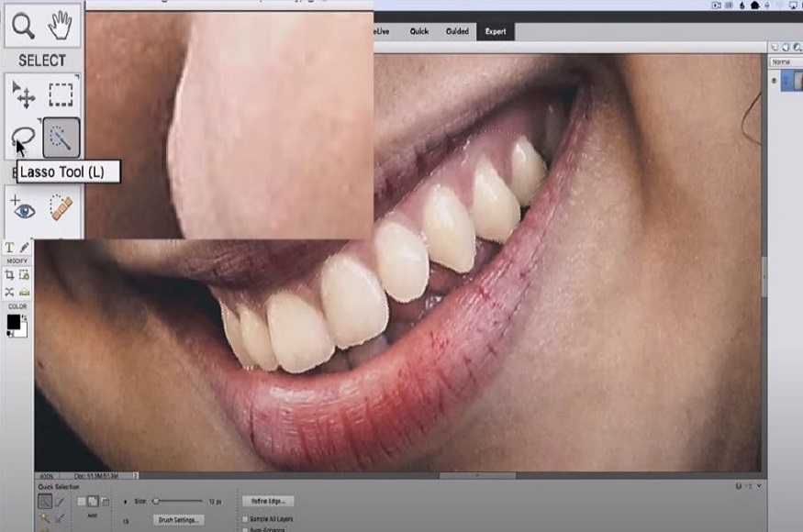Viewport: 803px width, 532px height.
Task: Click the black foreground color swatch
Action: coord(13,322)
